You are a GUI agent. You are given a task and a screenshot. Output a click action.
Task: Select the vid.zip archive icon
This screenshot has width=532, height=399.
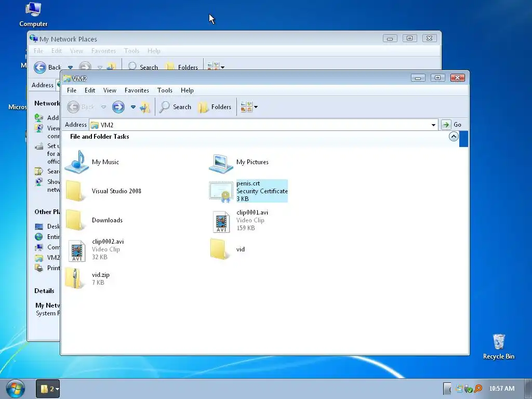74,278
